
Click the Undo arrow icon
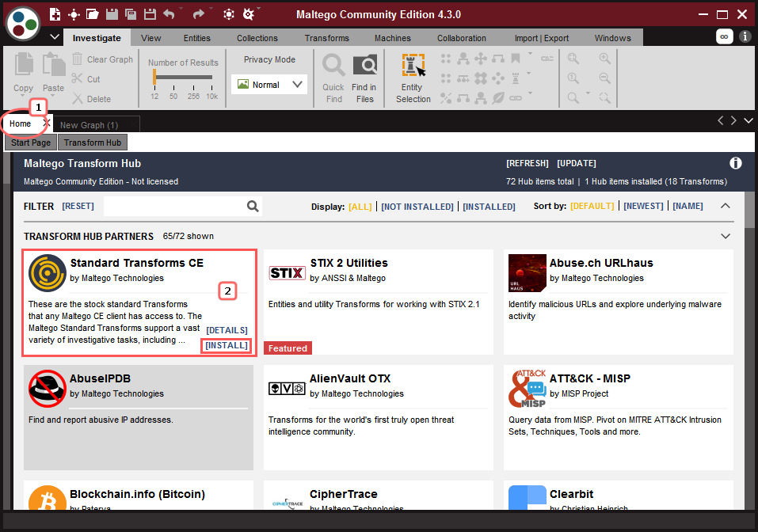pyautogui.click(x=169, y=14)
